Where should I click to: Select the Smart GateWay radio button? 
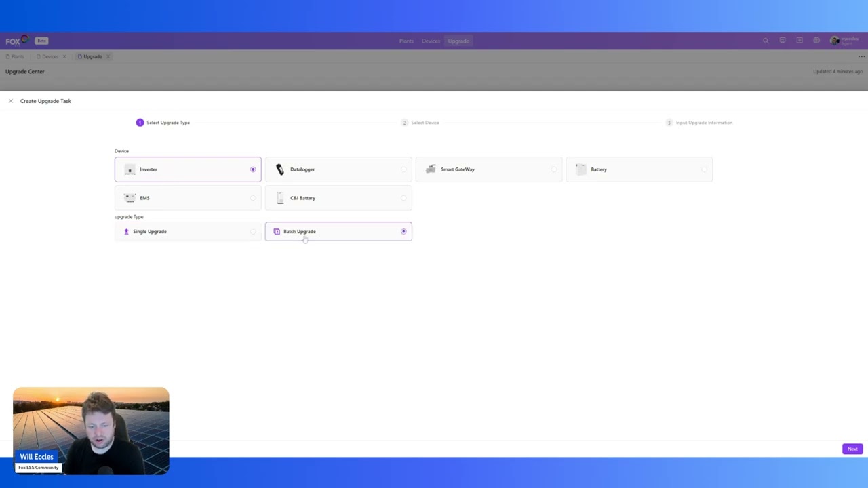coord(554,169)
